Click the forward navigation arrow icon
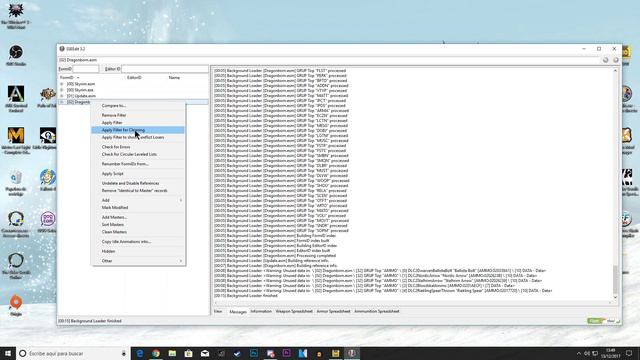 click(616, 60)
